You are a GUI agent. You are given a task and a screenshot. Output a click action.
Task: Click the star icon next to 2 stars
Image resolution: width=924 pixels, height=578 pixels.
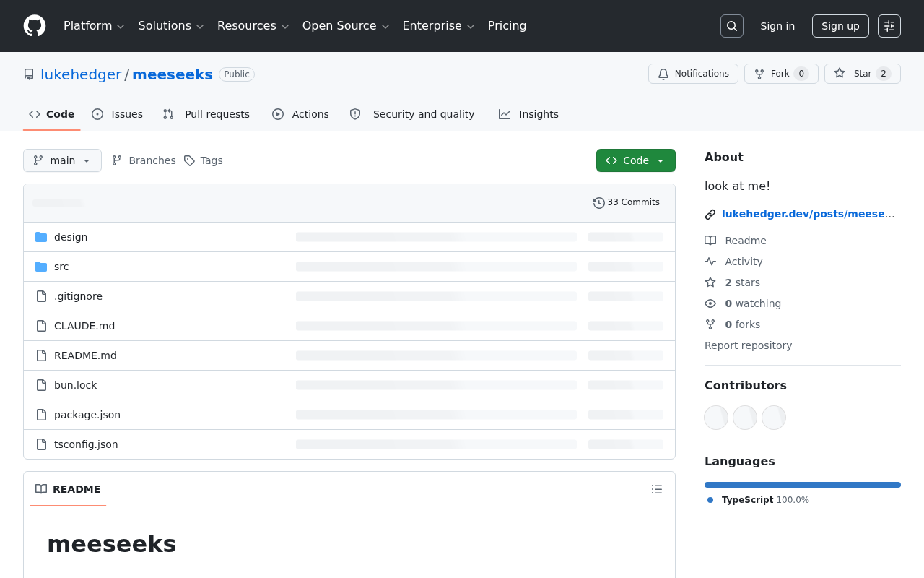point(710,282)
